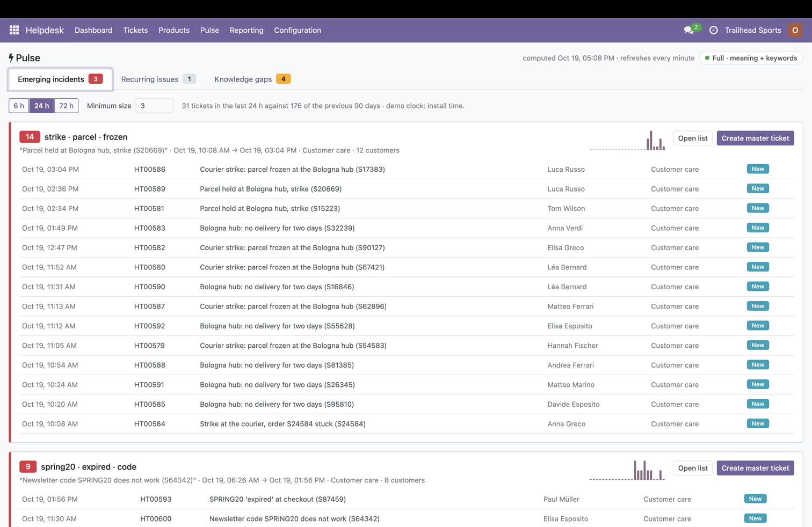Open ticket HT00588 by Andrea Ferrari
The image size is (812, 527).
[x=407, y=365]
